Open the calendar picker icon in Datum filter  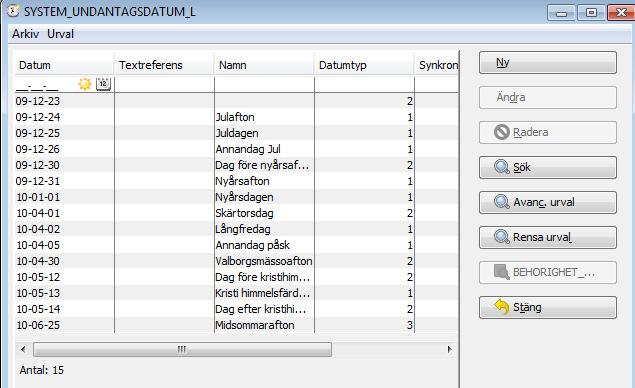click(x=103, y=84)
